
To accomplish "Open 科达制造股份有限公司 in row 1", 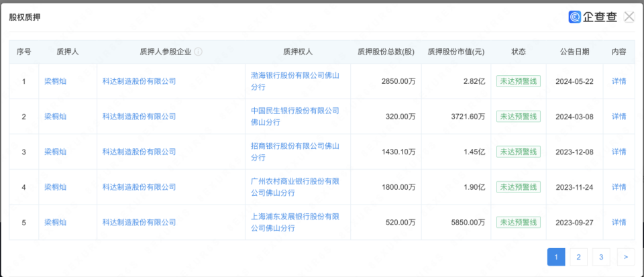I will tap(140, 81).
